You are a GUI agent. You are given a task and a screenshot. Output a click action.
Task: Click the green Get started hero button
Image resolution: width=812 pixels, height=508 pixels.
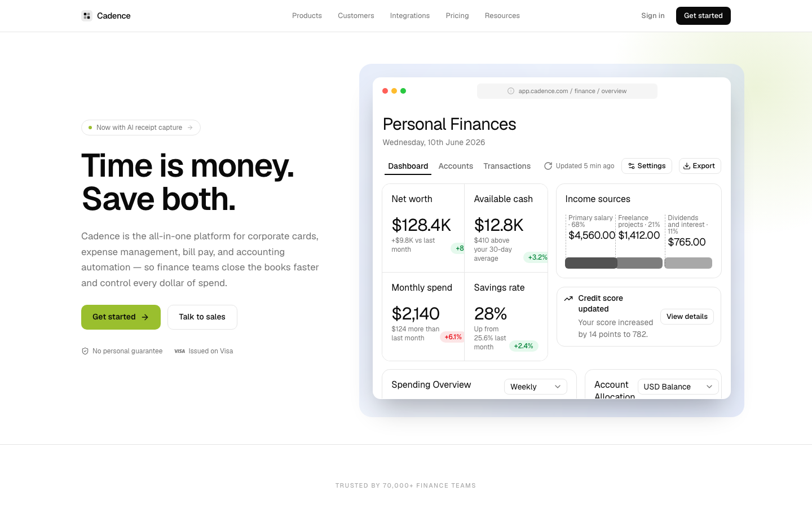pos(121,317)
